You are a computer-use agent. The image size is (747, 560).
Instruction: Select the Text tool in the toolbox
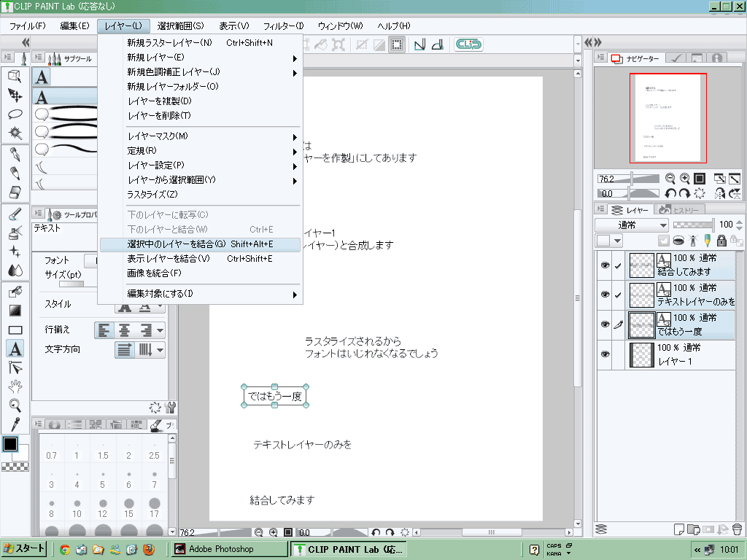pos(15,349)
